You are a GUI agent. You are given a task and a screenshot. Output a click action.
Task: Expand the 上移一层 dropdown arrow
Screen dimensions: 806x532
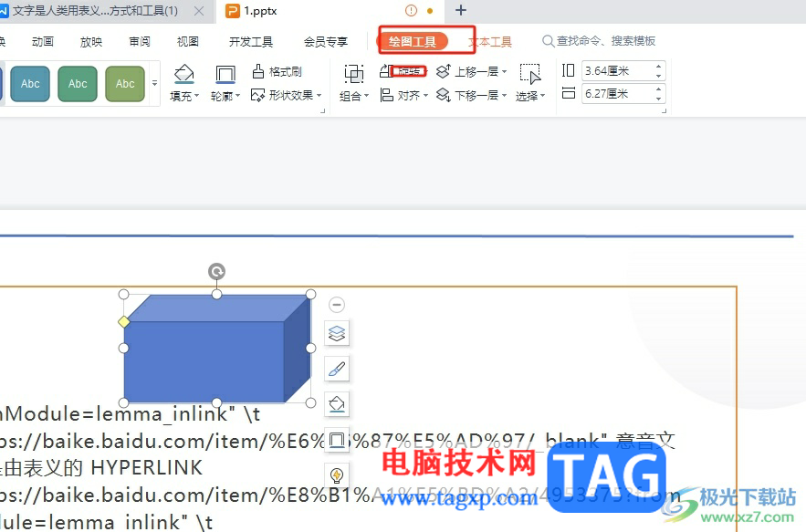pos(504,71)
